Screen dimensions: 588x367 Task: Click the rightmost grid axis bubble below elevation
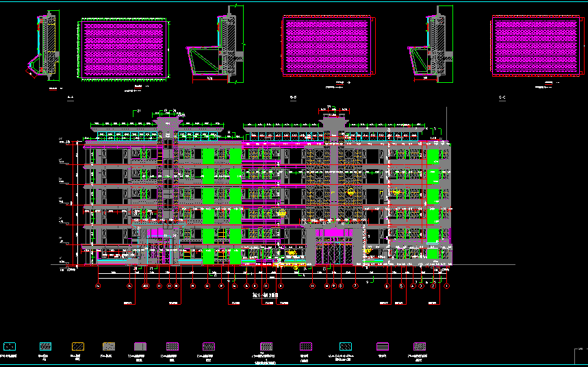click(x=446, y=286)
